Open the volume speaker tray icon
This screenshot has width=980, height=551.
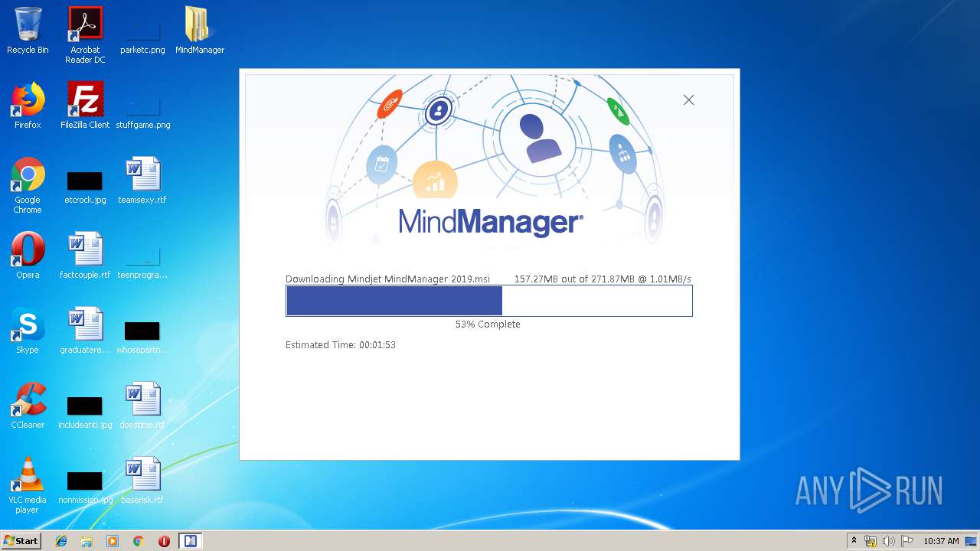click(x=889, y=541)
